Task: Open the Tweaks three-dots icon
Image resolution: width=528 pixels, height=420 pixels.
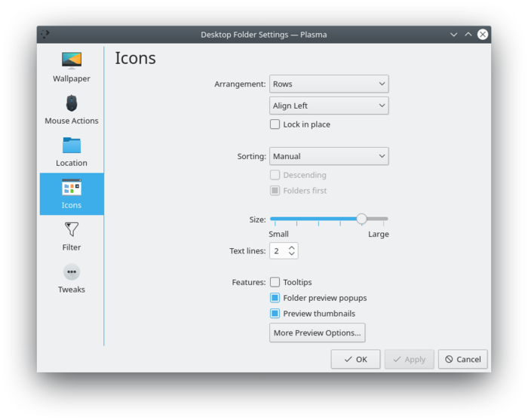Action: pyautogui.click(x=72, y=271)
